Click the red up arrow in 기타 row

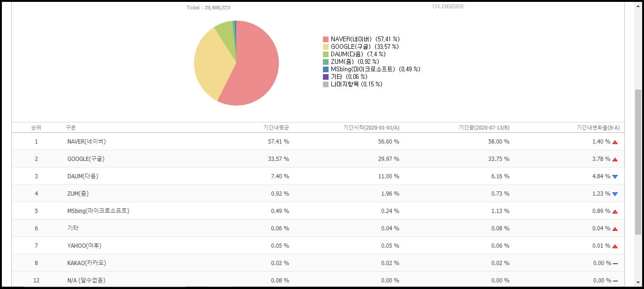pos(615,229)
